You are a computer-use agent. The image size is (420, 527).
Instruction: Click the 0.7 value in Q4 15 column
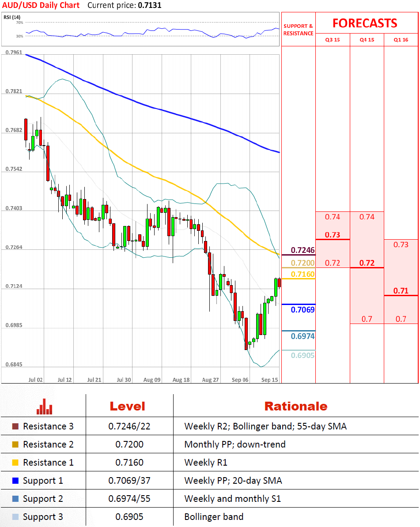coord(367,319)
